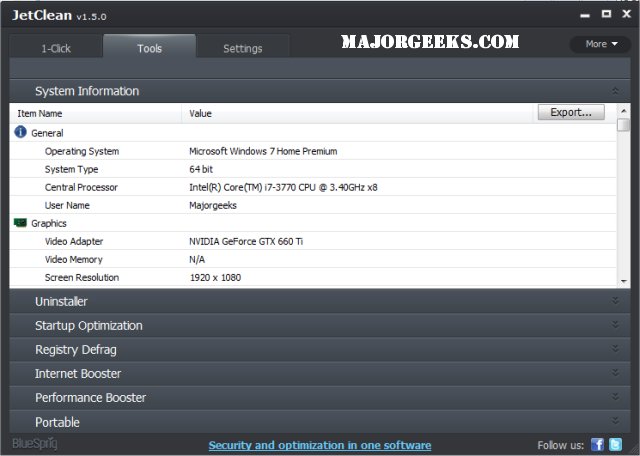
Task: Click the Value column header
Action: point(358,113)
